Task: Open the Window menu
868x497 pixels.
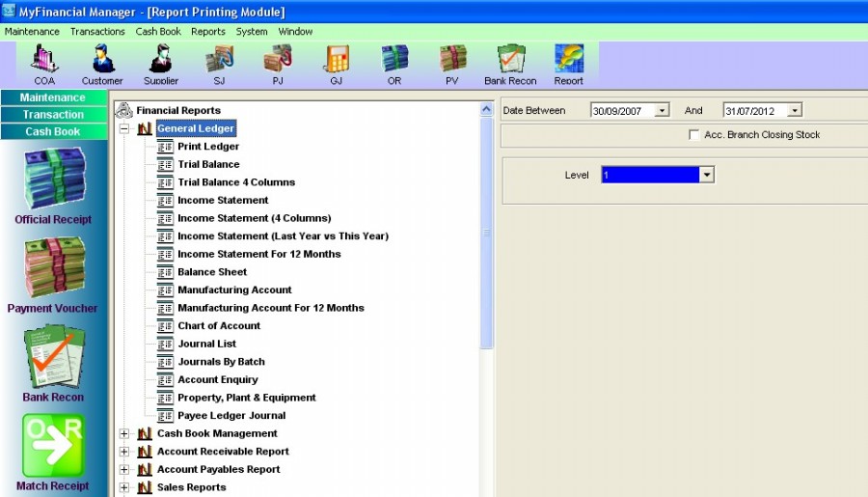Action: [x=295, y=32]
